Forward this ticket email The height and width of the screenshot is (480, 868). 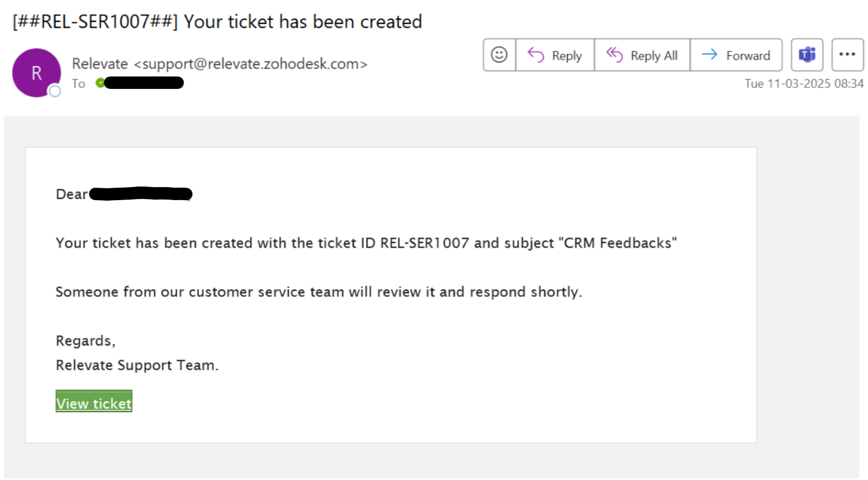[736, 55]
